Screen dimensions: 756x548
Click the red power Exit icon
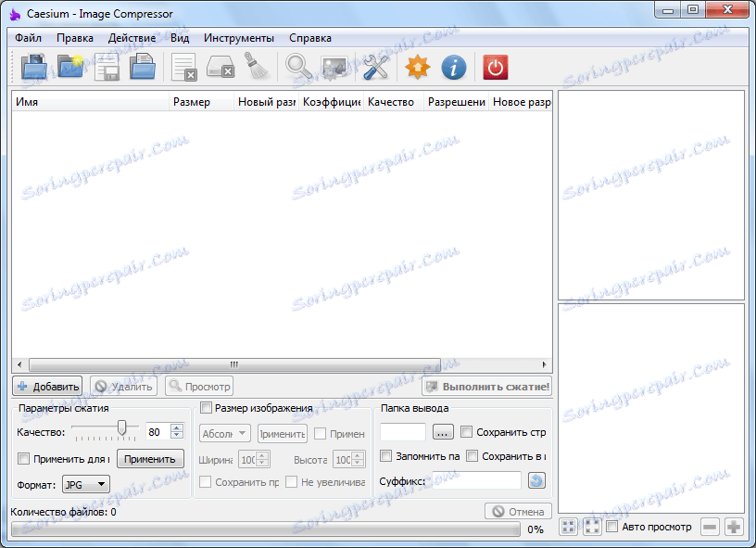[495, 67]
